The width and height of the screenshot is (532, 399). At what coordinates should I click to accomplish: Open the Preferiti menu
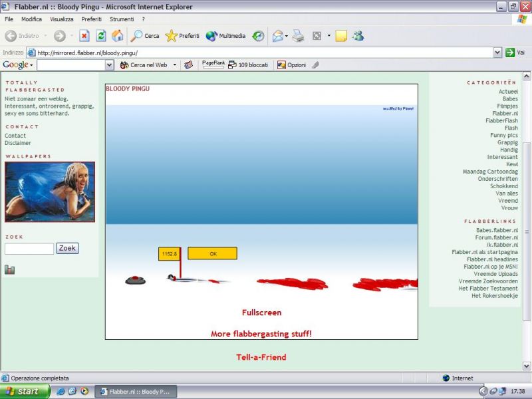click(x=91, y=19)
